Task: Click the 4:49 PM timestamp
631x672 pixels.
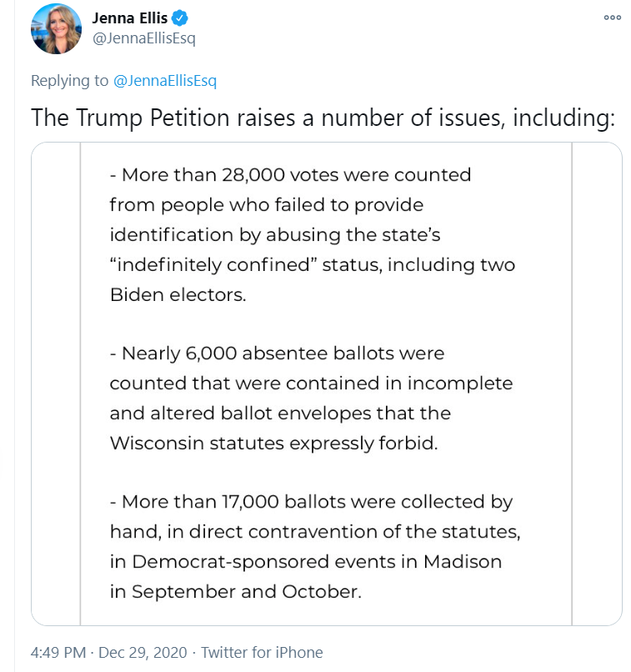Action: click(58, 652)
